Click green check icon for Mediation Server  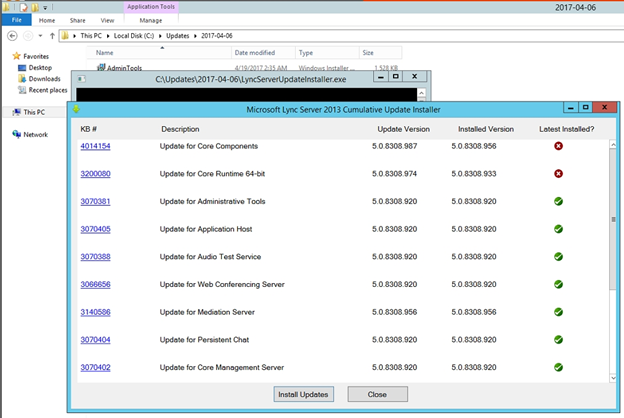(x=558, y=312)
